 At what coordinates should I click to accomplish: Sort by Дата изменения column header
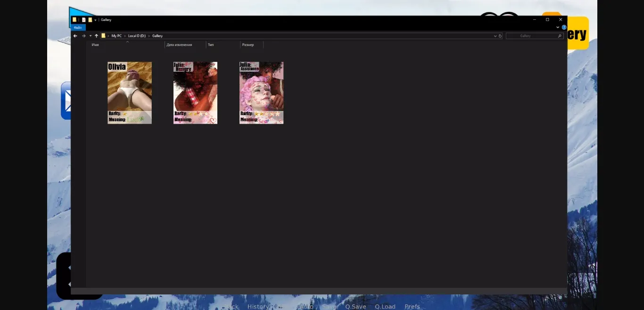click(x=179, y=45)
